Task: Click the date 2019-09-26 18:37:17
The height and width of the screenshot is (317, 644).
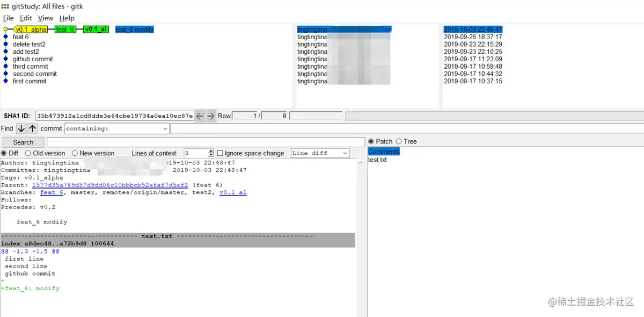Action: (473, 37)
